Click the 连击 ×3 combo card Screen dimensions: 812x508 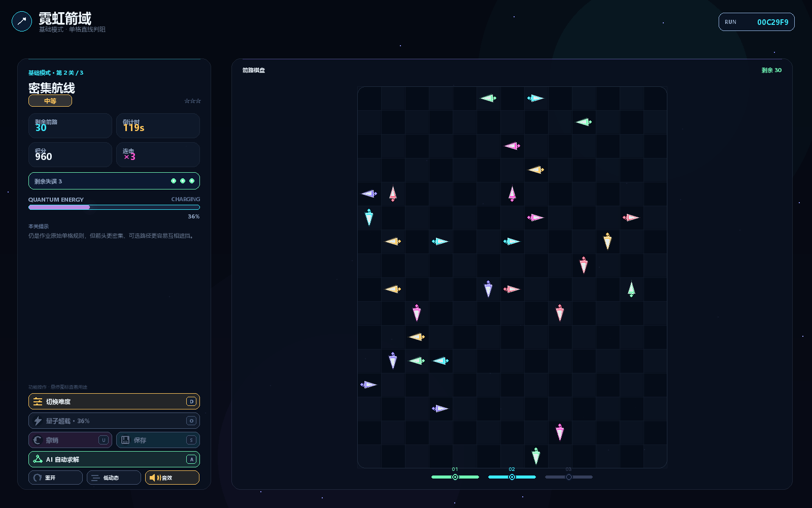click(158, 154)
